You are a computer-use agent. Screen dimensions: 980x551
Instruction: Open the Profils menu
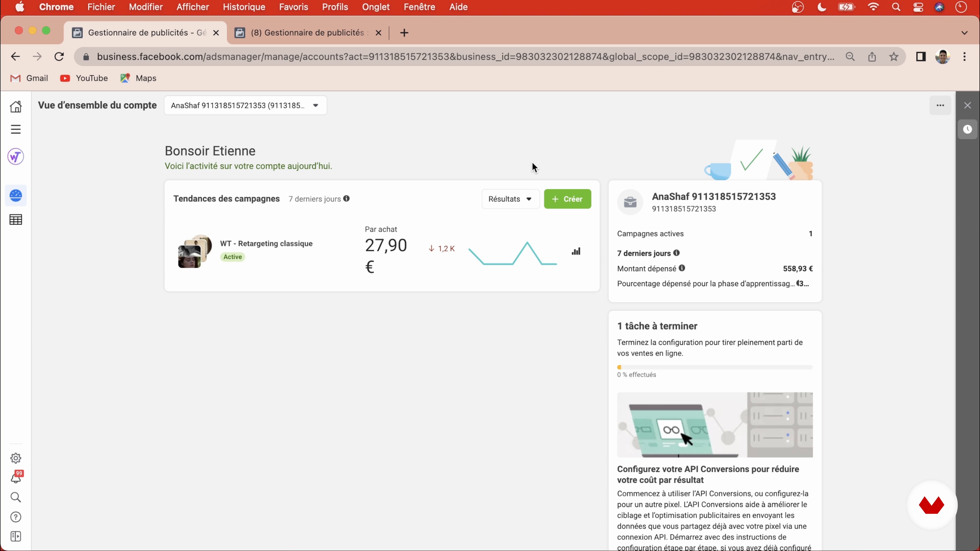click(x=335, y=7)
